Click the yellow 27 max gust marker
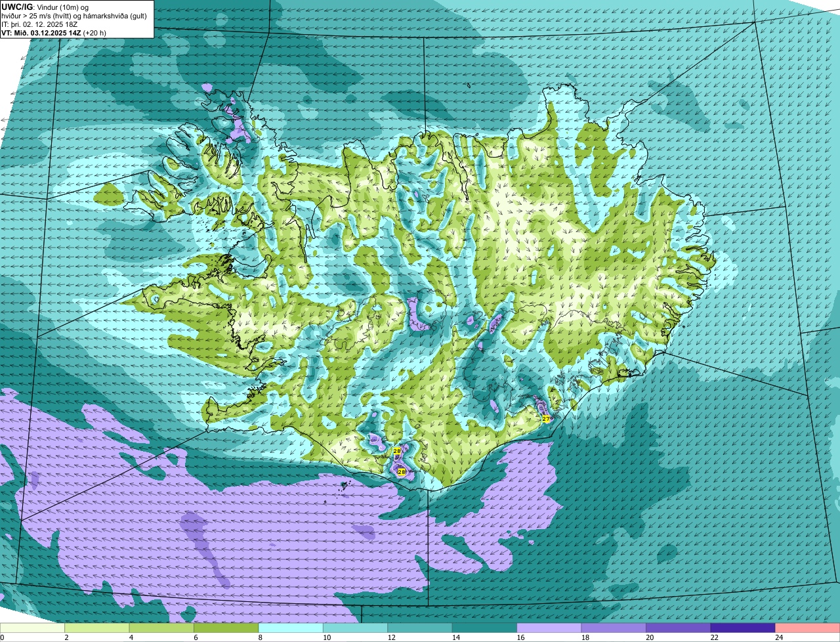The width and height of the screenshot is (840, 642). pos(546,419)
